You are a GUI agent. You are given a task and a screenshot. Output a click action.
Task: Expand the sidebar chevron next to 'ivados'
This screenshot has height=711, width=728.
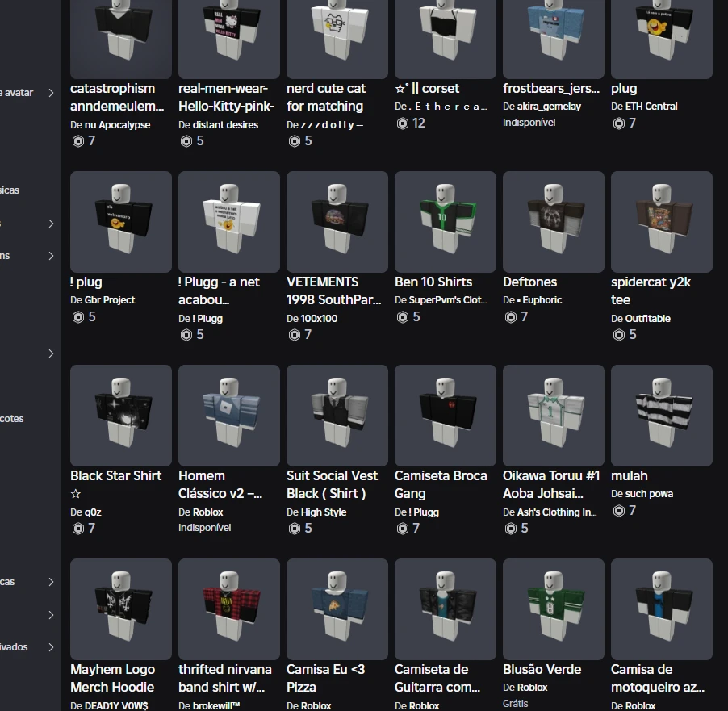coord(51,647)
